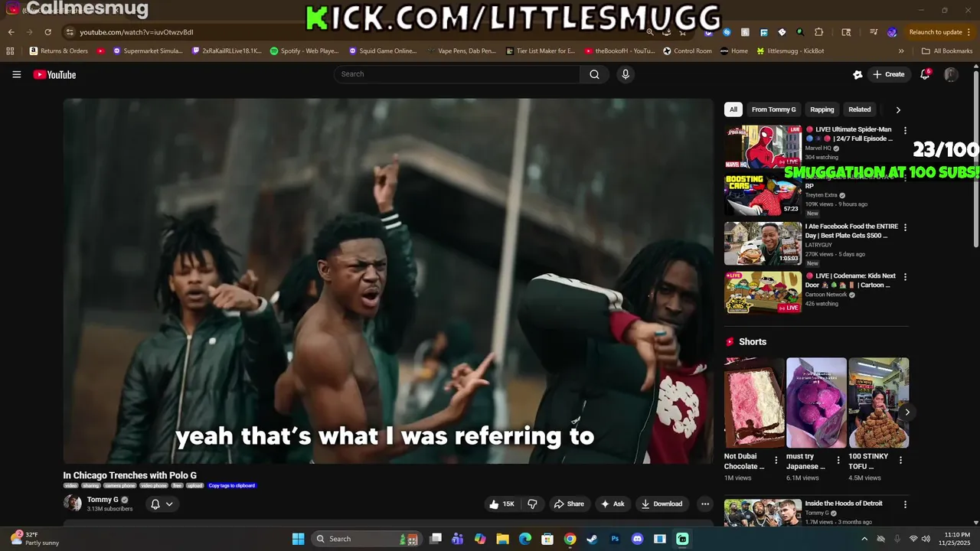
Task: Open the Windows Start menu
Action: point(299,539)
